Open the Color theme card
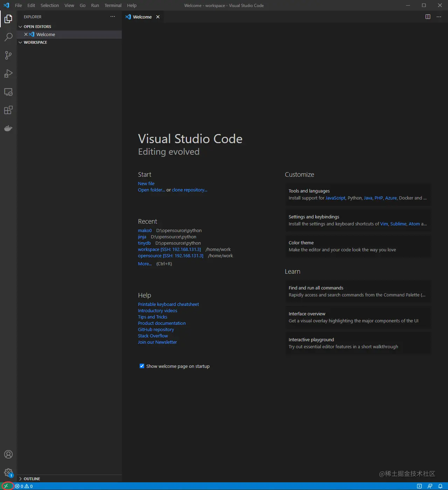This screenshot has width=448, height=490. [358, 246]
